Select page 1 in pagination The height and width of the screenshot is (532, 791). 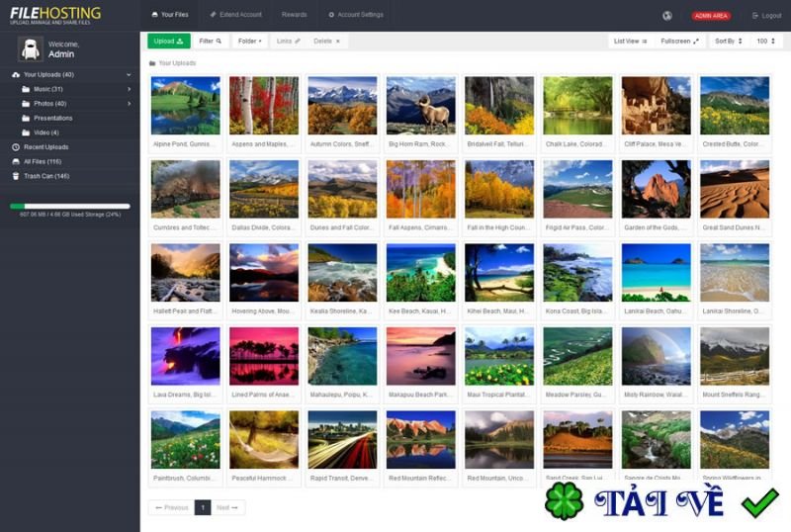click(203, 507)
